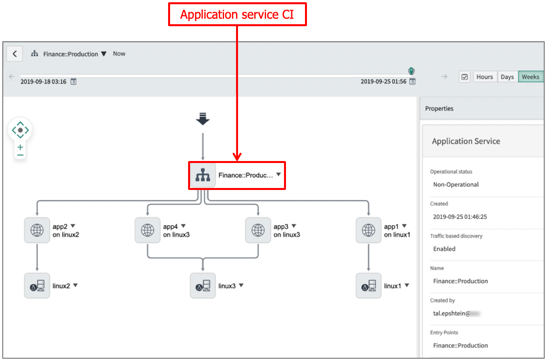Click the timeline slider track
The height and width of the screenshot is (360, 546).
[216, 75]
